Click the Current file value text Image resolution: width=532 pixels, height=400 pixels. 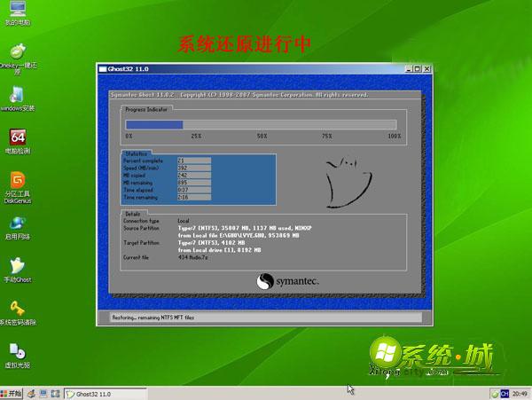[192, 257]
